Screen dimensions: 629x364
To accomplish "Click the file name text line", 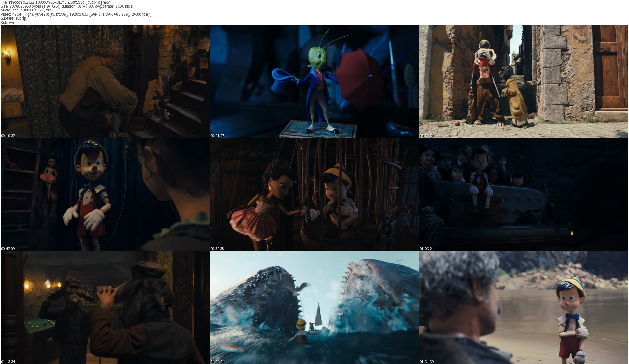I will tap(55, 2).
